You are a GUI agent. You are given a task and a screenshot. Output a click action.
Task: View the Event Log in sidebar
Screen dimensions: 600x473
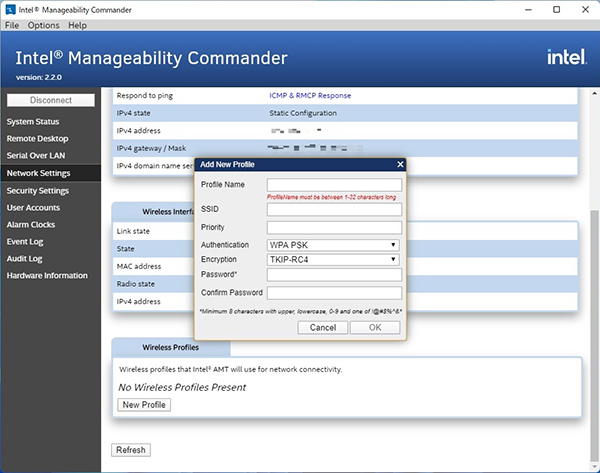[25, 242]
